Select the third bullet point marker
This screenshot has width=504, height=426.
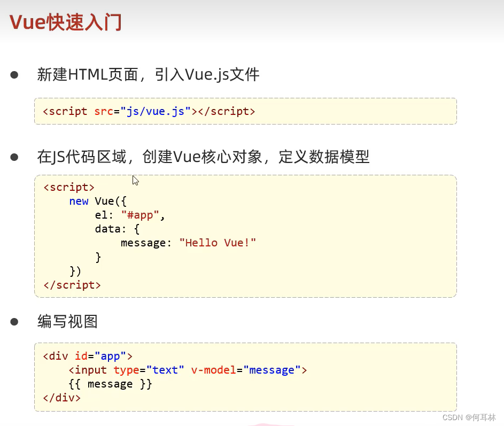(14, 321)
